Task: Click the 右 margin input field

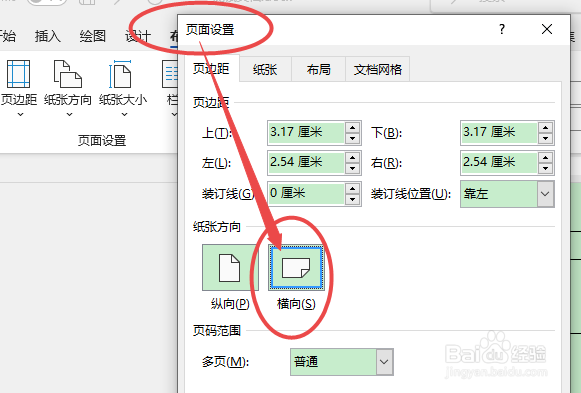Action: click(499, 163)
